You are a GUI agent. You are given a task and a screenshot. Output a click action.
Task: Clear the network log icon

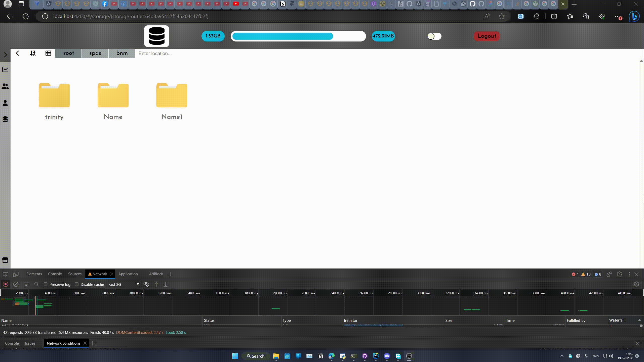[x=16, y=284]
